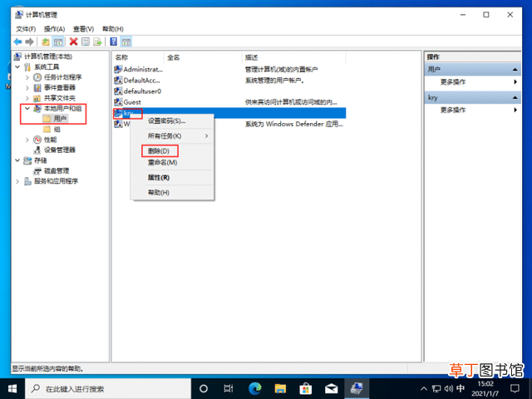Viewport: 532px width, 399px height.
Task: Open the 帮助(H) menu in menu bar
Action: pos(113,29)
